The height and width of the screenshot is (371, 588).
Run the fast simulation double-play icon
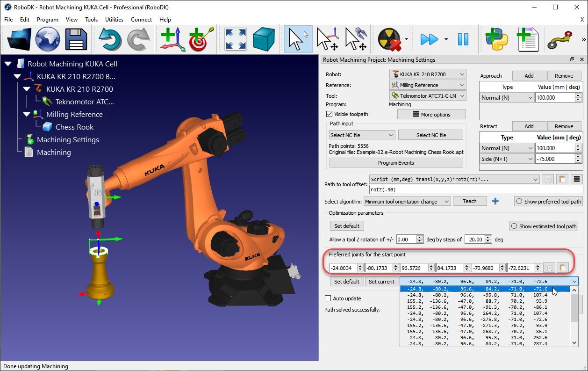pos(429,39)
